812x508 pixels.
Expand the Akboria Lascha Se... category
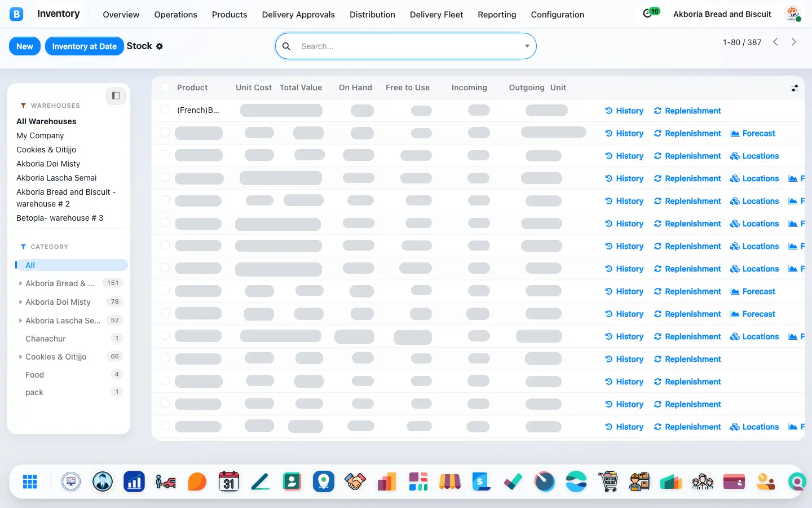click(21, 321)
